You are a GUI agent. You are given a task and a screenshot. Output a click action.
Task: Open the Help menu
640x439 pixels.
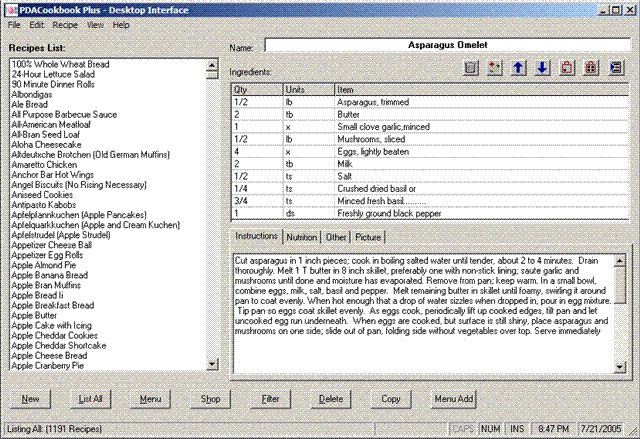121,25
